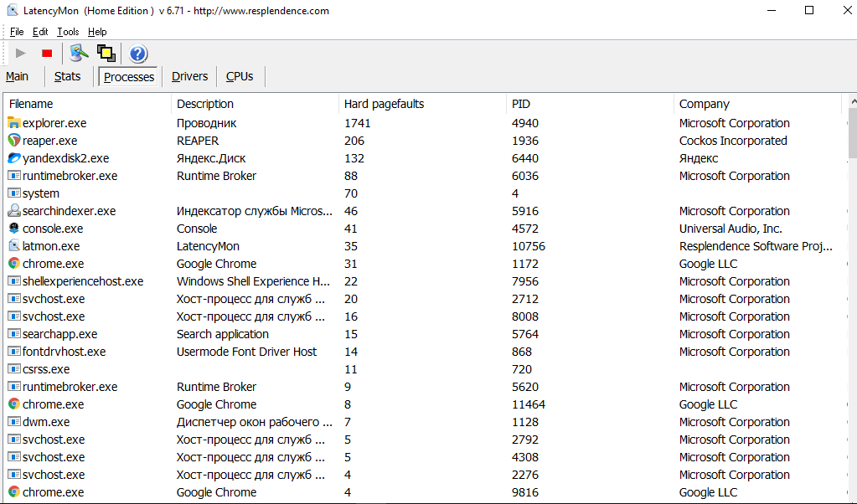
Task: Switch to the CPUs tab
Action: click(x=240, y=76)
